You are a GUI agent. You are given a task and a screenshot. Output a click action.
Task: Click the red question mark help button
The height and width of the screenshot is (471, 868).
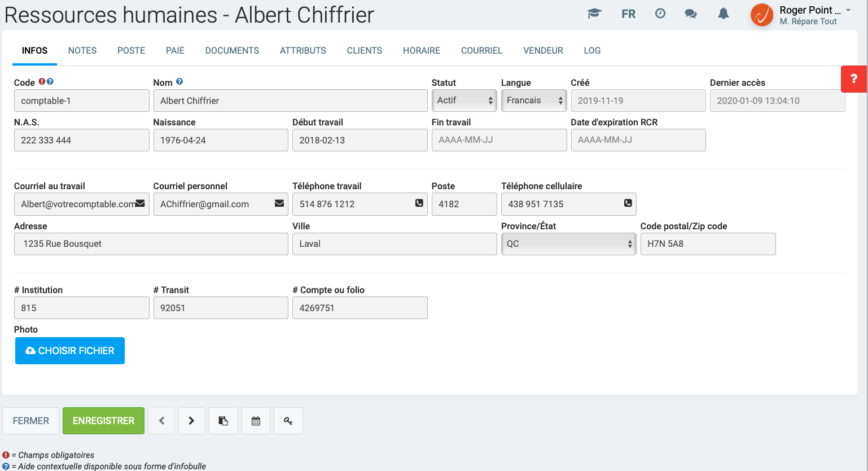coord(853,79)
